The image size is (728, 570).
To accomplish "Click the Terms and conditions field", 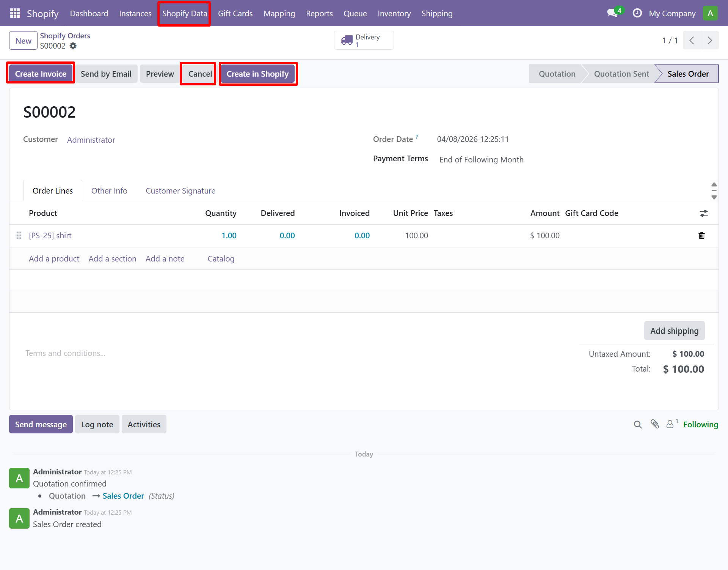I will [x=65, y=353].
